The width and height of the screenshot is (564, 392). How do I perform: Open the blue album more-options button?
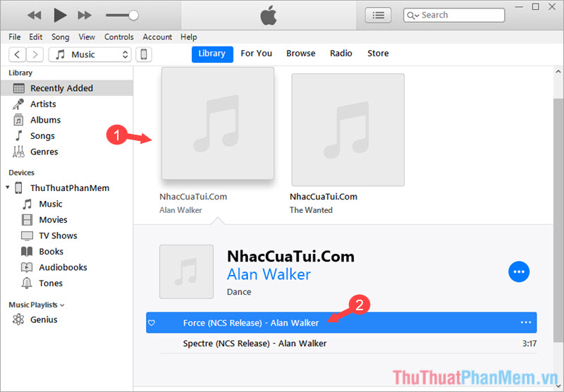click(519, 272)
